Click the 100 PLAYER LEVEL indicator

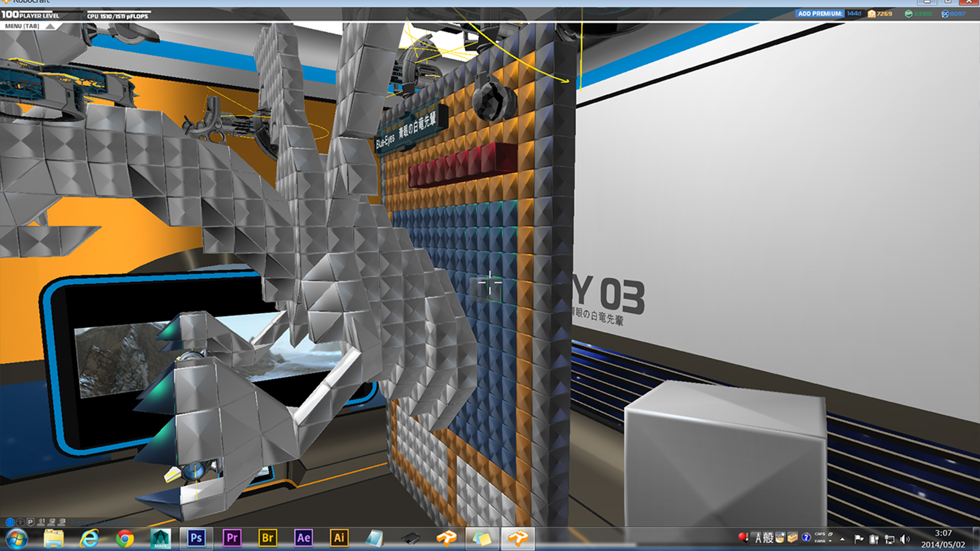pos(30,15)
